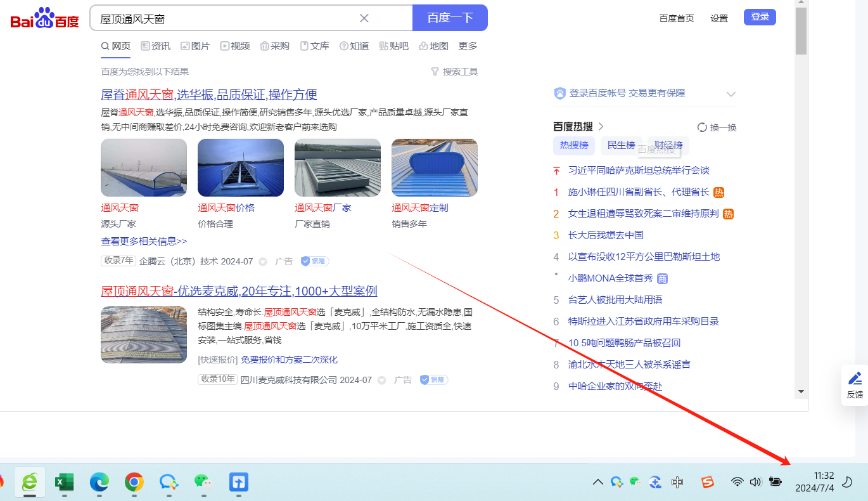
Task: Select the 热搜榜 tab
Action: [x=574, y=145]
